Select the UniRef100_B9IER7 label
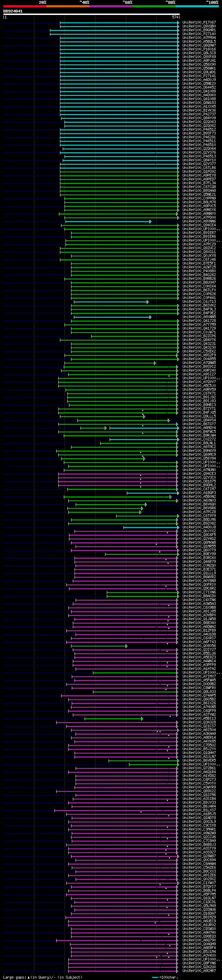The height and width of the screenshot is (980, 222). (199, 233)
